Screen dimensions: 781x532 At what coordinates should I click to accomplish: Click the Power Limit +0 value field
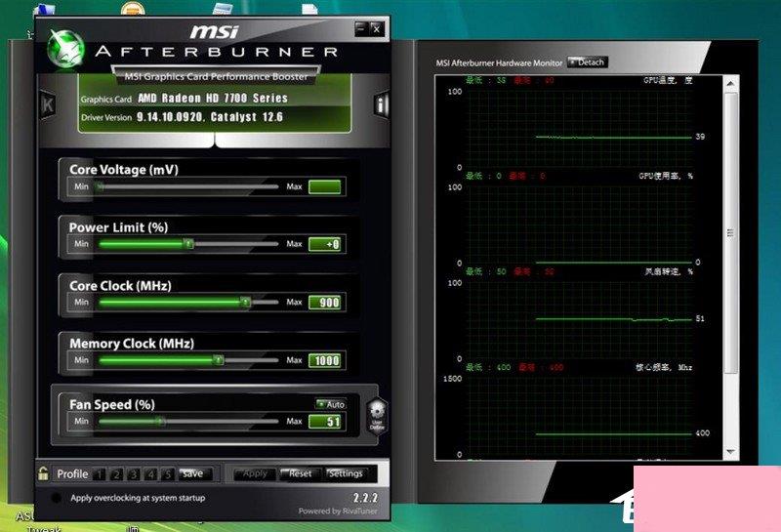pos(325,244)
